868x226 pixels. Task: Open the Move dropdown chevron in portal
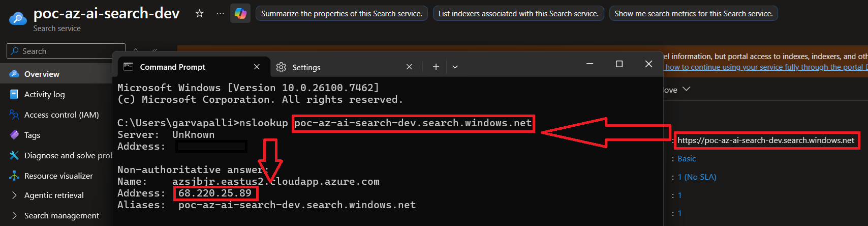(x=686, y=89)
